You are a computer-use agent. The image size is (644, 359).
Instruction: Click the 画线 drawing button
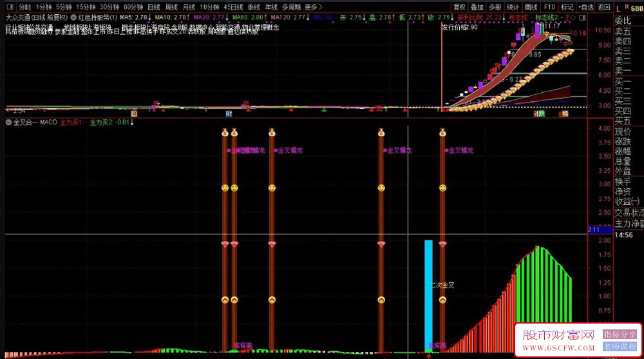pos(531,7)
